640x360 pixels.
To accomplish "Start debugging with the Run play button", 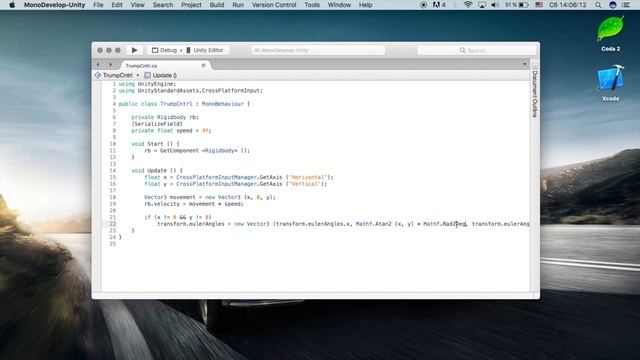I will pos(134,50).
